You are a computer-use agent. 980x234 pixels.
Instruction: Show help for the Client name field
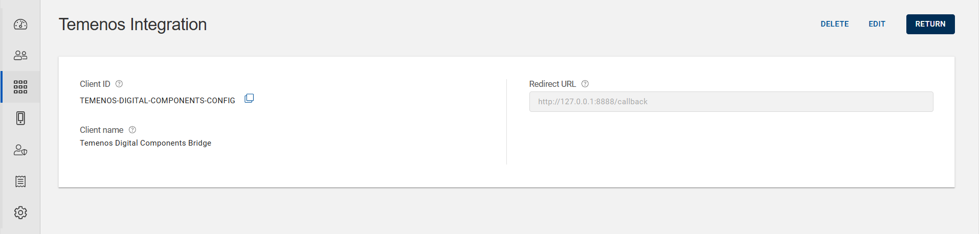(x=132, y=130)
